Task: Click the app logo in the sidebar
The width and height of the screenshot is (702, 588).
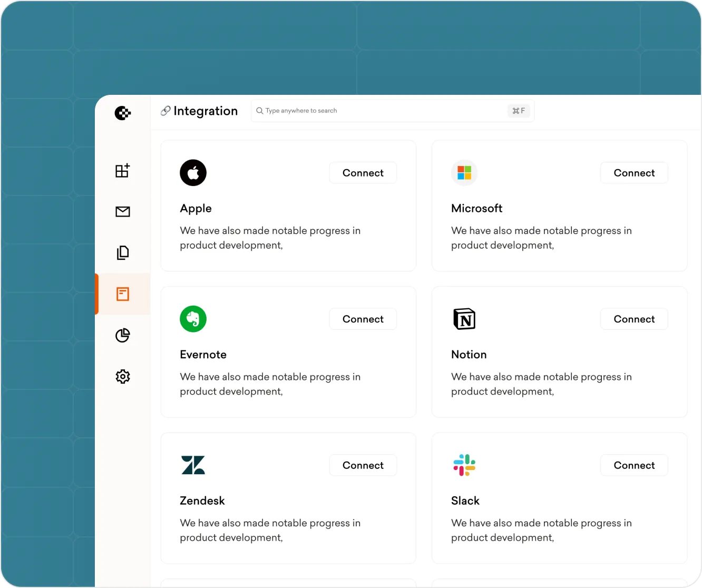Action: (123, 113)
